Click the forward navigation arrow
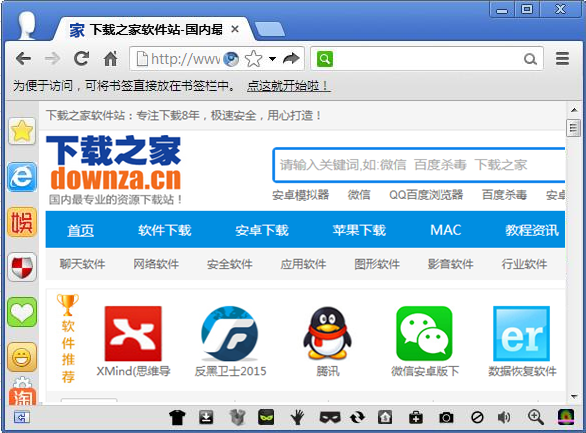Screen dimensions: 586x433 click(x=52, y=59)
